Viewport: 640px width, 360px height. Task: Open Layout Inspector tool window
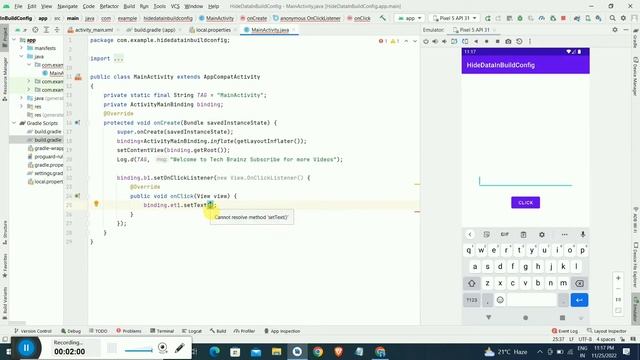[x=607, y=331]
